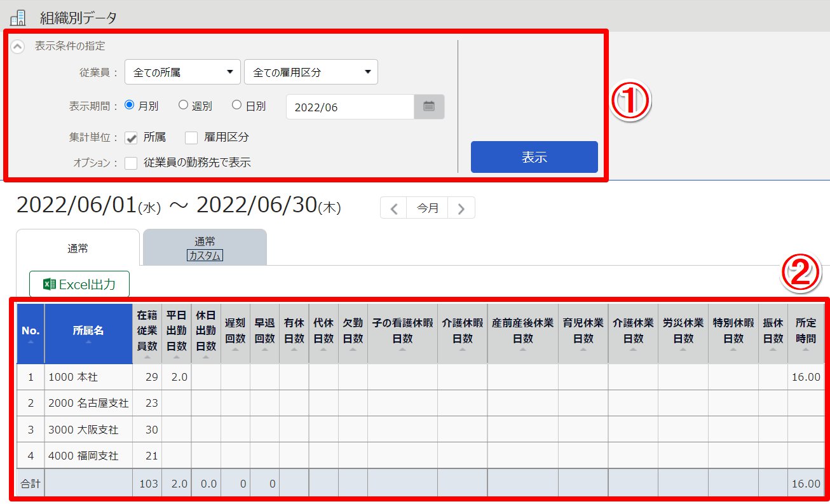Select the 1000 本社 row name
Image resolution: width=830 pixels, height=504 pixels.
coord(73,377)
